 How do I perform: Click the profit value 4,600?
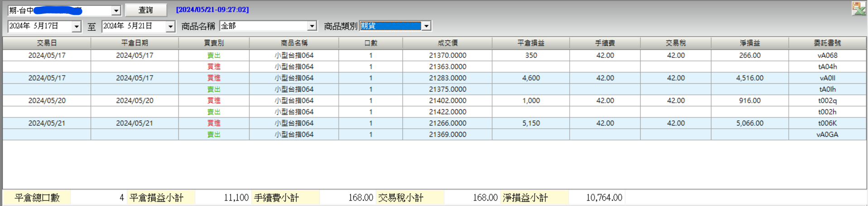point(531,78)
